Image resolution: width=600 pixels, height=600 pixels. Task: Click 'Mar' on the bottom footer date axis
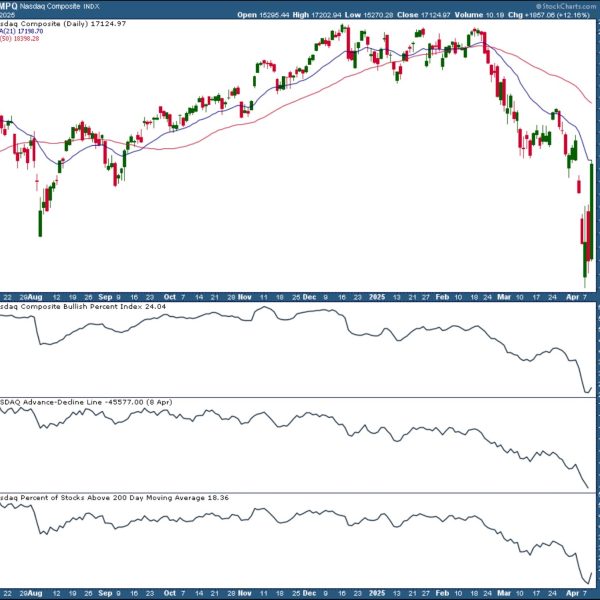coord(504,593)
